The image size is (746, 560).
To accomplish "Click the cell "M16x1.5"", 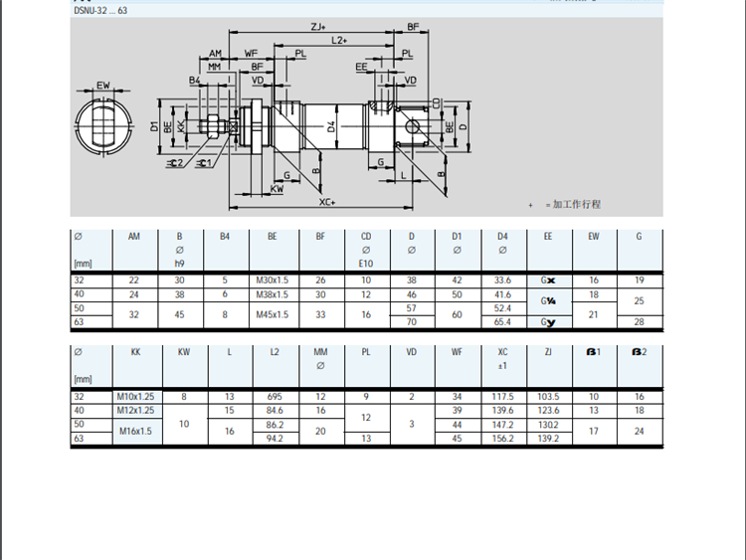I will (135, 431).
